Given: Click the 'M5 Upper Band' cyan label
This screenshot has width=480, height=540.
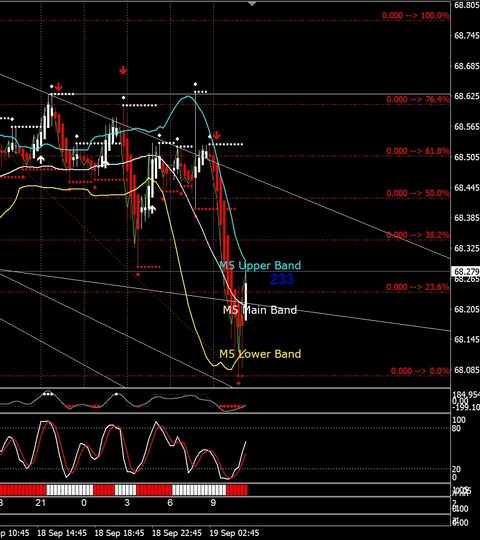Looking at the screenshot, I should (260, 266).
